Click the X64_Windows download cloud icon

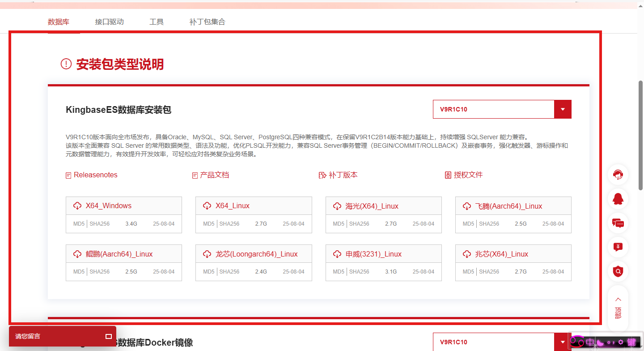(x=77, y=206)
